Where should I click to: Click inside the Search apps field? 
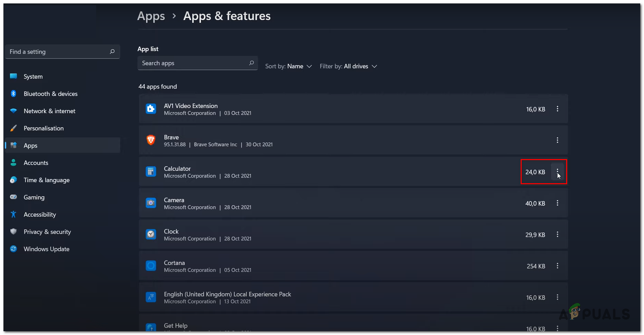[x=193, y=63]
